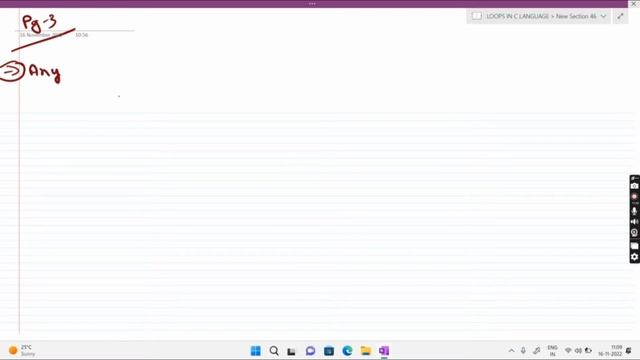Check the battery status icon
640x360 pixels.
588,351
